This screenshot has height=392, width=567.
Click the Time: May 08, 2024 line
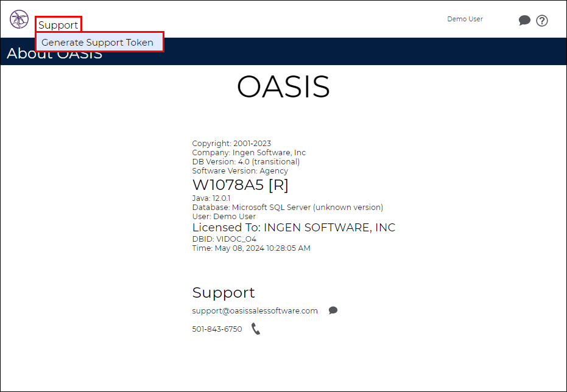click(x=252, y=248)
